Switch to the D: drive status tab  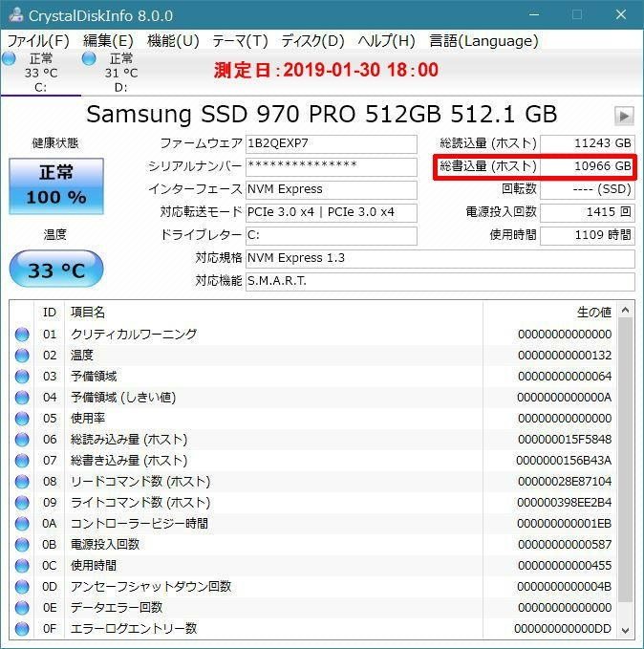pyautogui.click(x=120, y=73)
